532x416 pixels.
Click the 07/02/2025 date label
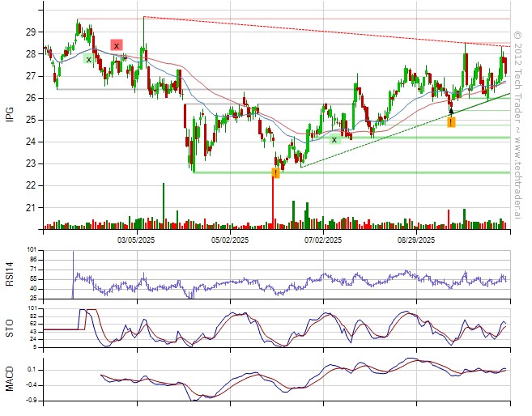click(x=321, y=240)
